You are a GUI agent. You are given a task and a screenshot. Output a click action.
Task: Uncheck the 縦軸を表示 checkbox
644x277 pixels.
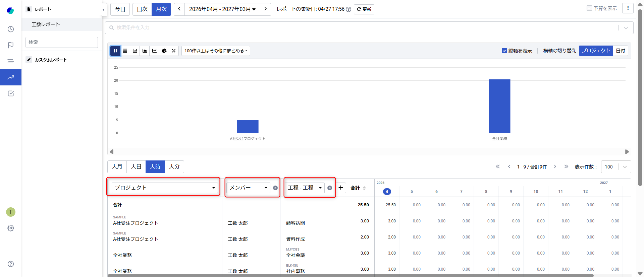(504, 51)
